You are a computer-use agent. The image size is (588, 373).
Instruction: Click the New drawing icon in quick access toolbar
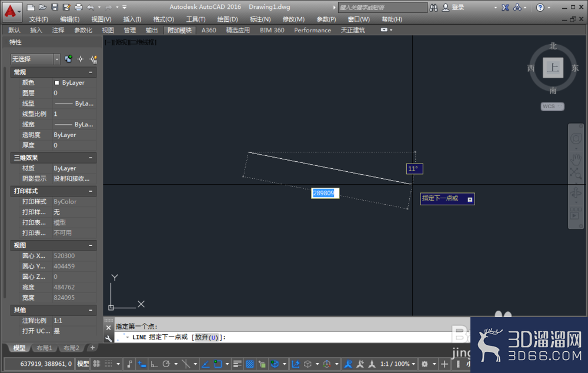coord(31,7)
